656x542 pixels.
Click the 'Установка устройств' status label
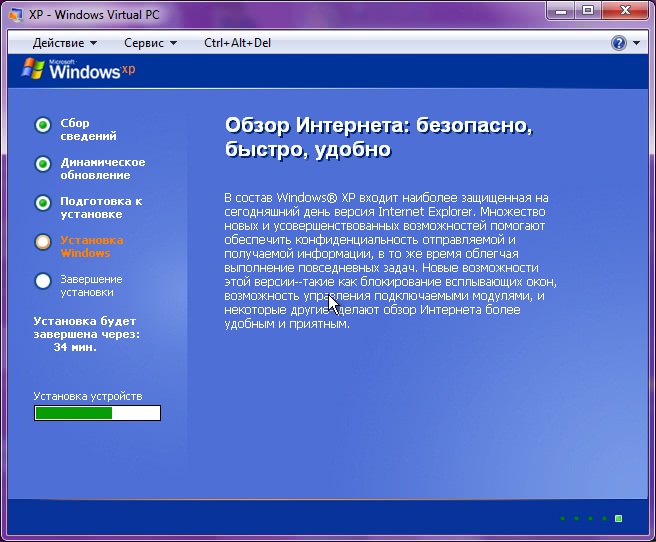[88, 396]
